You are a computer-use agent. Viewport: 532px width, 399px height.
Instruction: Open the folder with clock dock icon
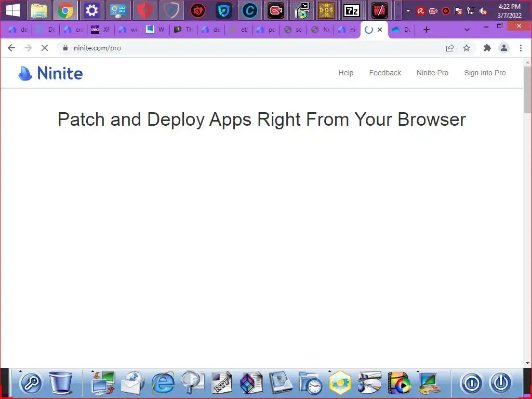(311, 382)
